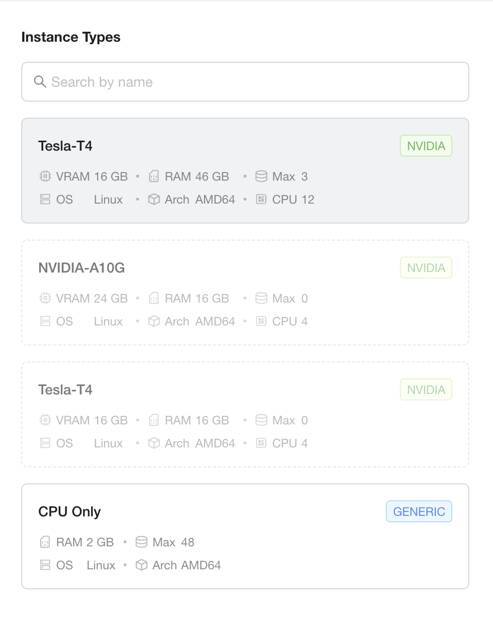The width and height of the screenshot is (493, 640).
Task: Click the NVIDIA-A10G title text
Action: click(x=82, y=268)
